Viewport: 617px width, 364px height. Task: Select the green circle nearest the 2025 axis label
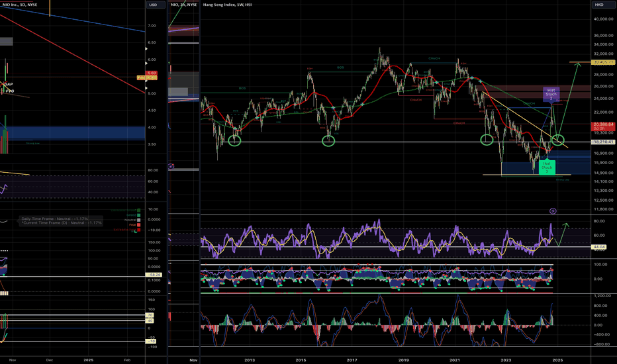[x=558, y=139]
